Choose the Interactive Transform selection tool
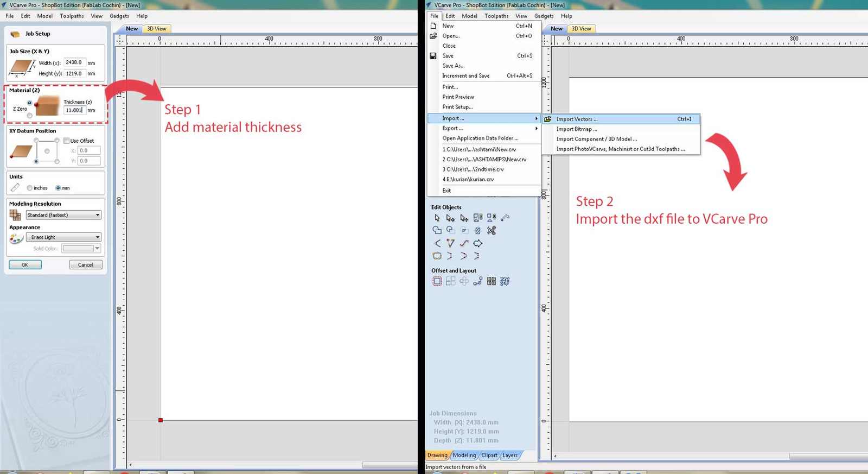The height and width of the screenshot is (474, 868). (x=464, y=218)
